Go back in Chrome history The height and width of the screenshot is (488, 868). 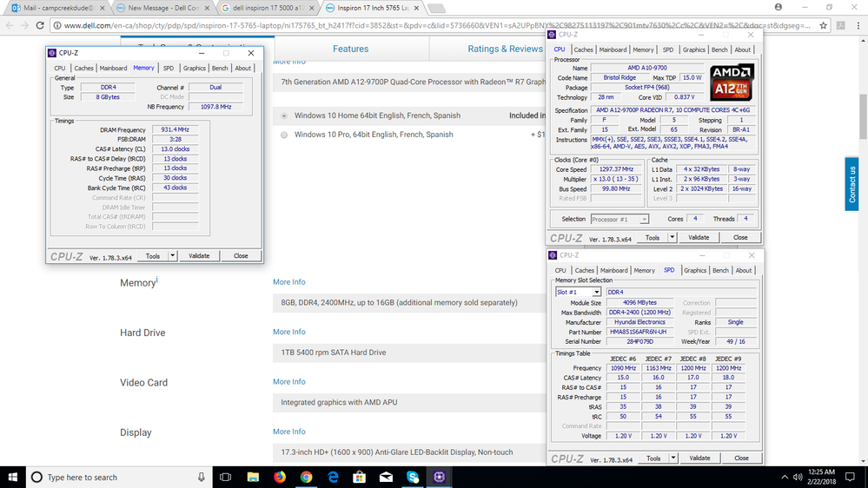click(10, 25)
